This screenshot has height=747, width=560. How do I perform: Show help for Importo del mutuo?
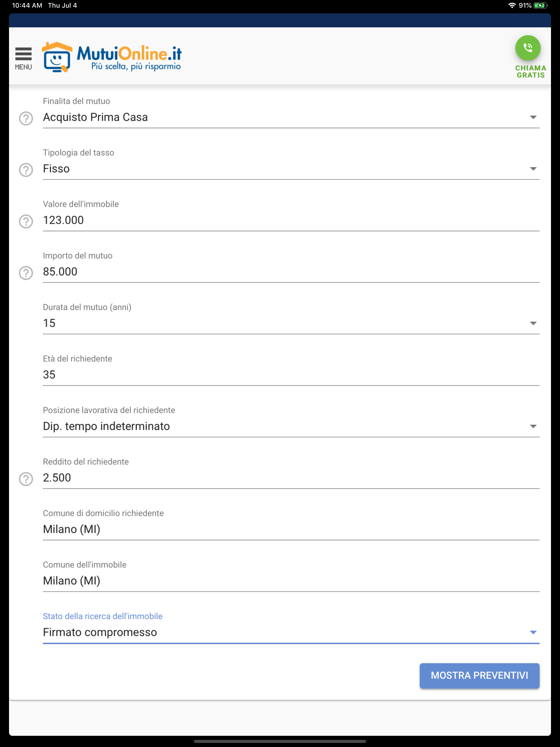click(26, 273)
